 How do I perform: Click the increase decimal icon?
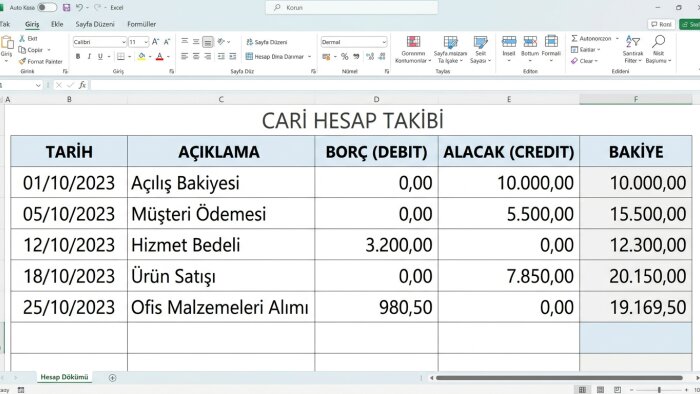pos(370,57)
